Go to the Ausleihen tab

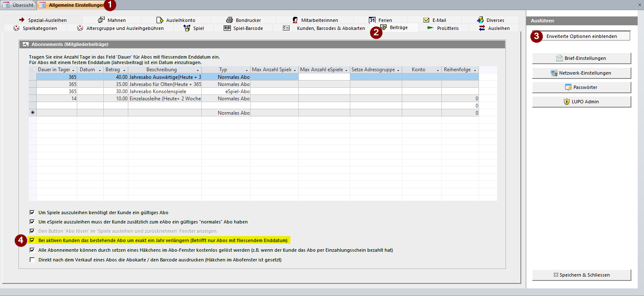[495, 28]
